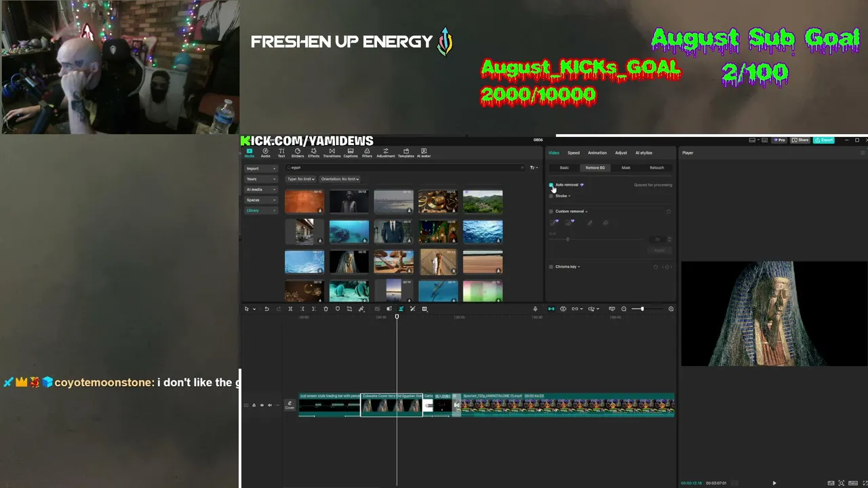Open the Templates panel

(x=406, y=152)
